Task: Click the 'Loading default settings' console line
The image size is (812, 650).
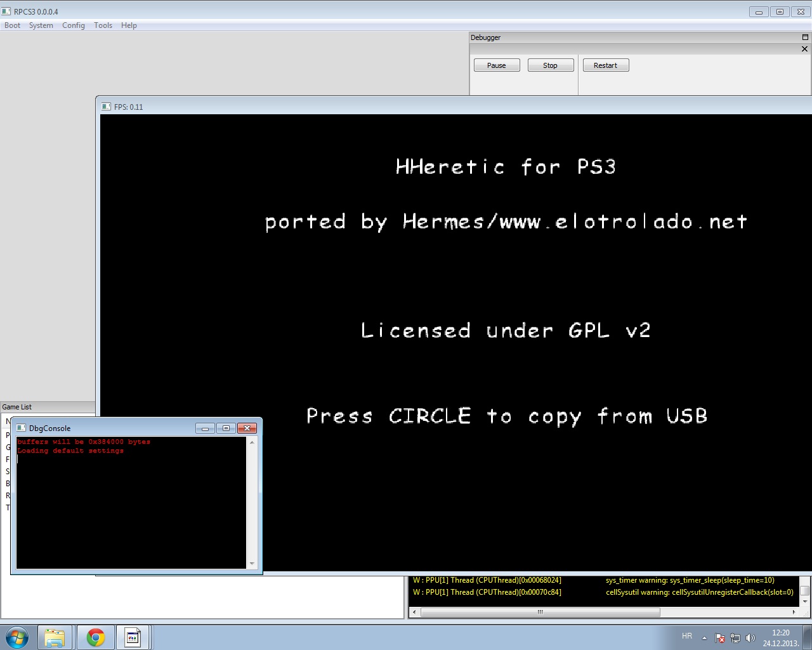Action: pos(70,451)
